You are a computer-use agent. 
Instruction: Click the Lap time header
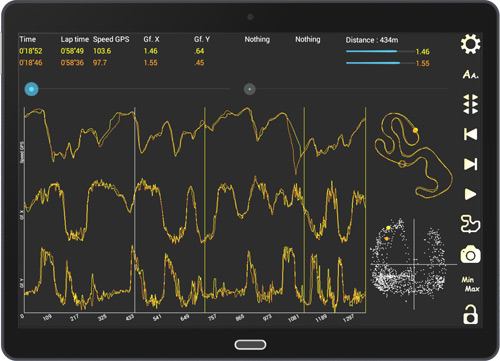75,39
